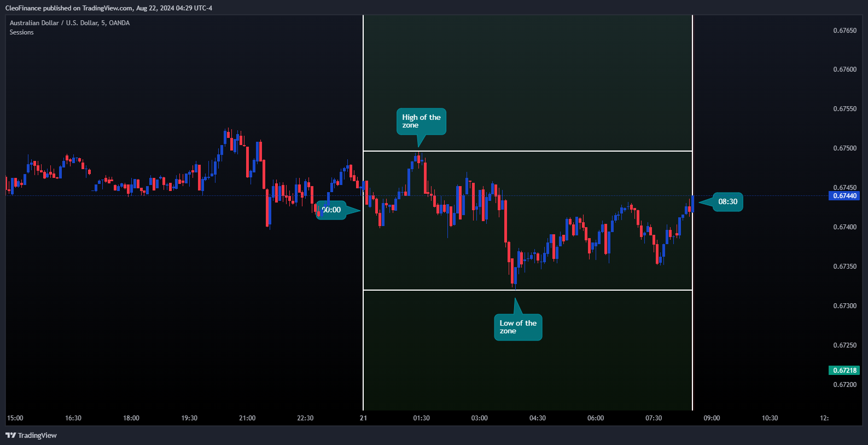Image resolution: width=868 pixels, height=445 pixels.
Task: Click the 'High of the zone' callout
Action: coord(421,122)
